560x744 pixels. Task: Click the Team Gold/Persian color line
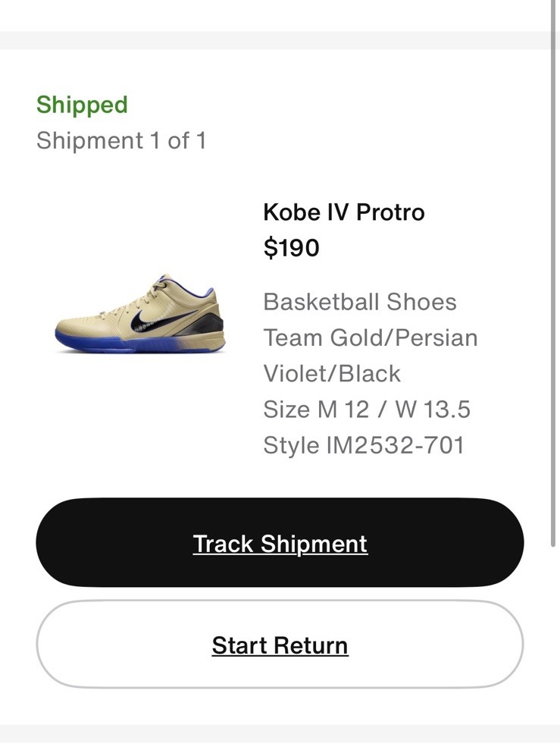[371, 337]
